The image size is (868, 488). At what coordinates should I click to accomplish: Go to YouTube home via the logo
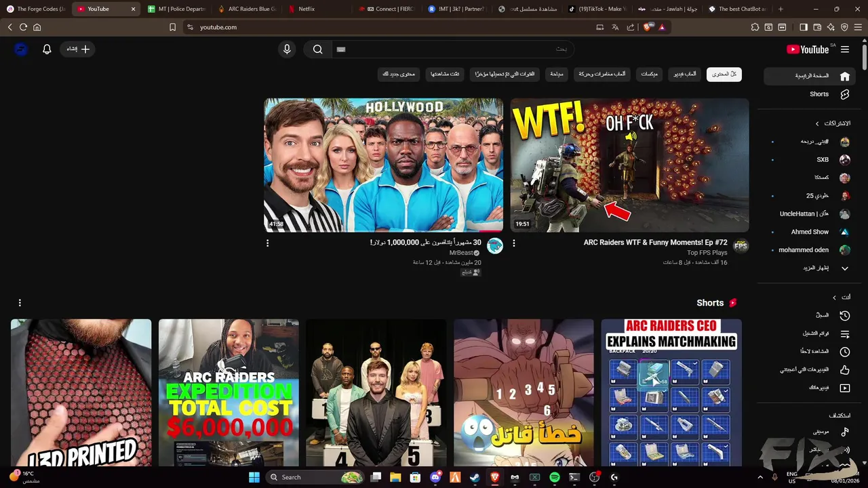tap(808, 49)
